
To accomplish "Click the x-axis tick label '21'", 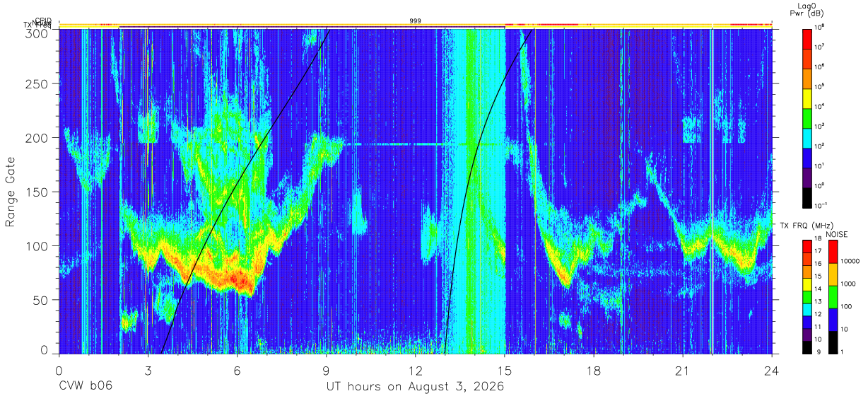I will (683, 371).
